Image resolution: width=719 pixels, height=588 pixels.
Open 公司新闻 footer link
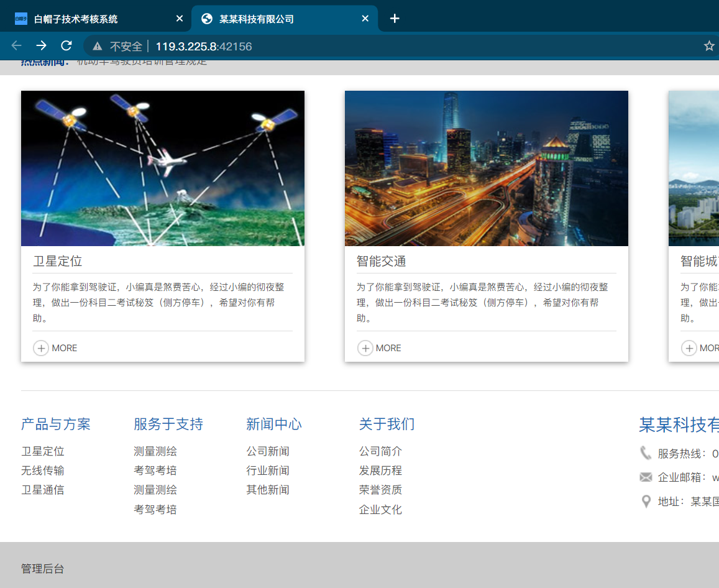pos(268,451)
